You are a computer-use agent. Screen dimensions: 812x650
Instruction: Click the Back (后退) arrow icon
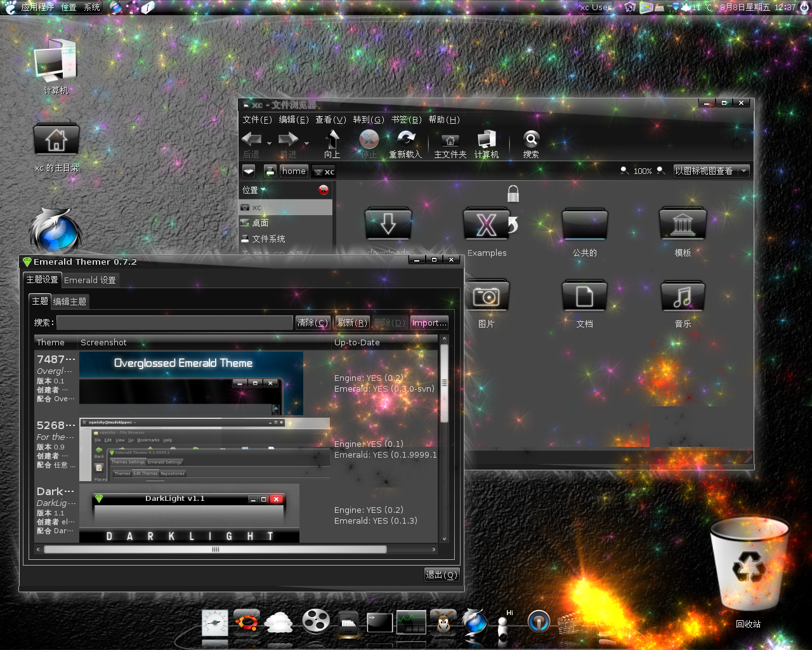click(x=252, y=139)
